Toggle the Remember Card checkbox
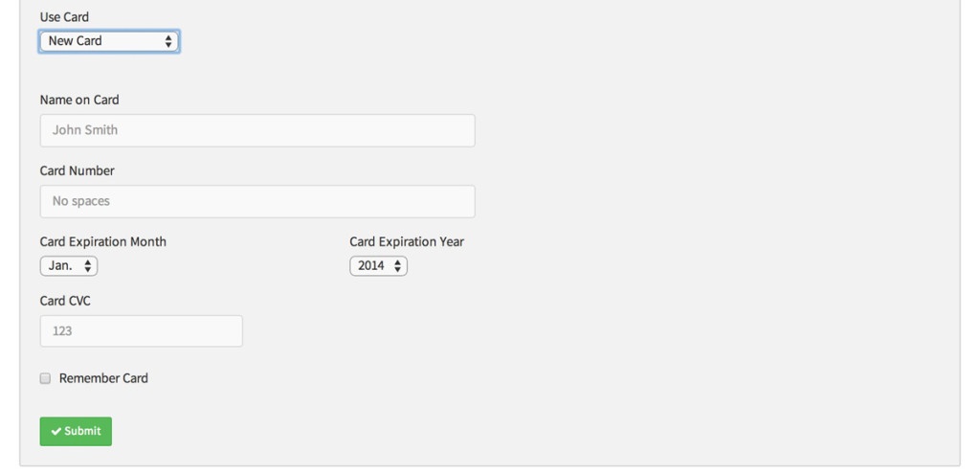Screen dimensions: 980x474 (x=45, y=378)
